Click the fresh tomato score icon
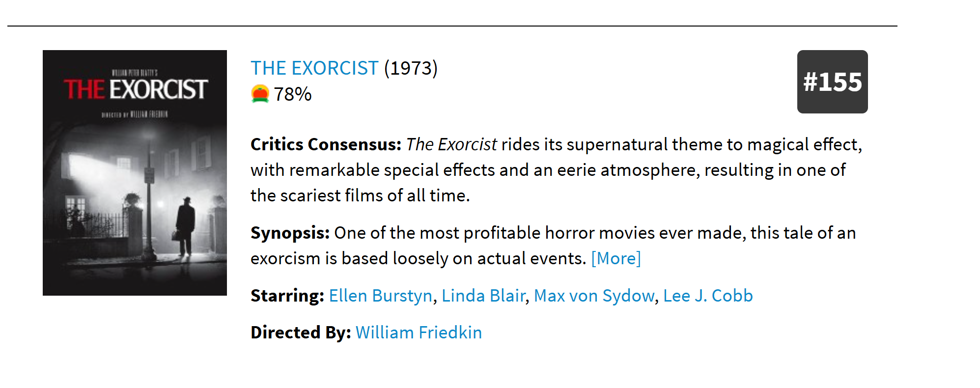 point(260,94)
